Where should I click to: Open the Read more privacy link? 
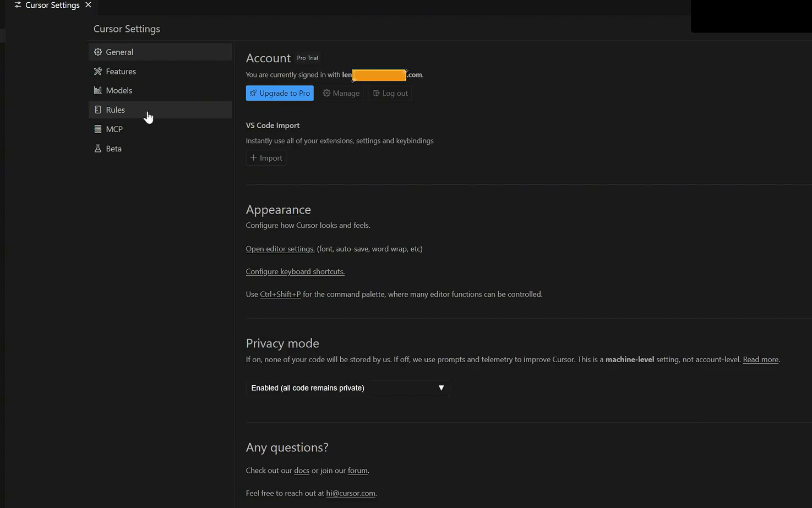(760, 359)
